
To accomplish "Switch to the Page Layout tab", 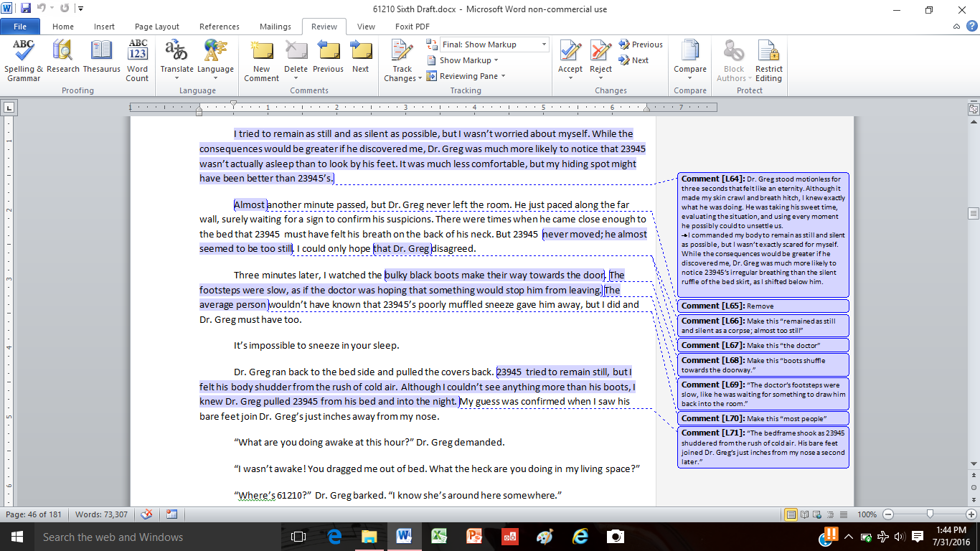I will tap(157, 27).
